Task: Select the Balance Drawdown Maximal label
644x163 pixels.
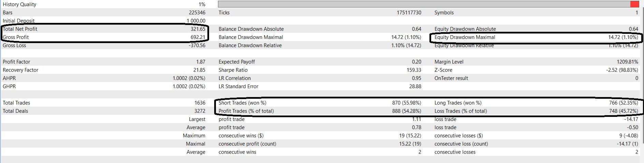Action: pyautogui.click(x=251, y=37)
